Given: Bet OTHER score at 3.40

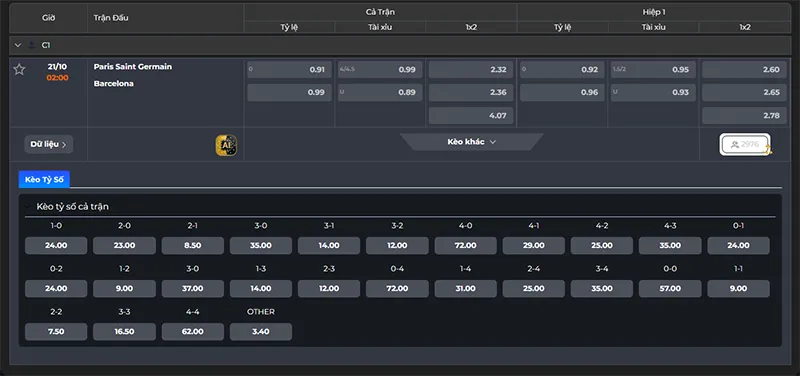Looking at the screenshot, I should (x=261, y=332).
